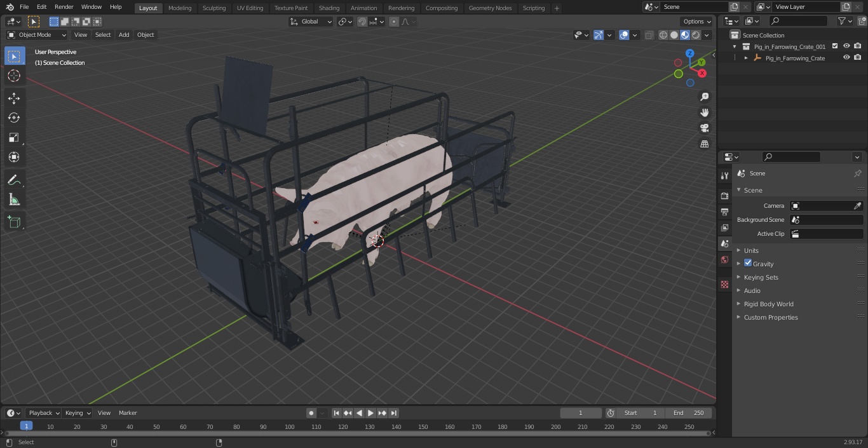Open the pivot point dropdown
Viewport: 868px width, 448px height.
tap(345, 22)
